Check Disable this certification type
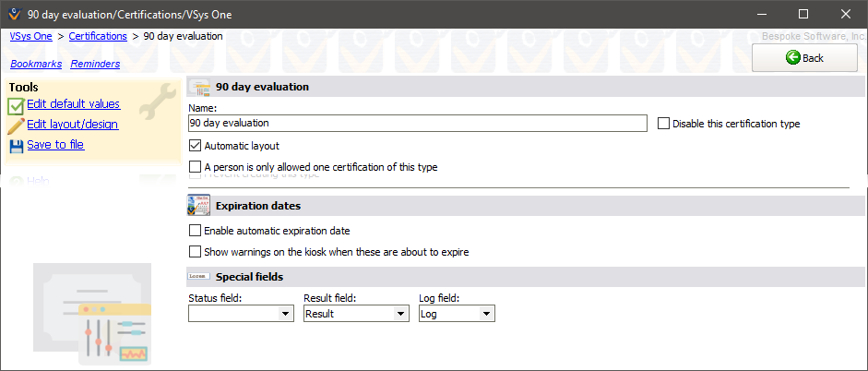Image resolution: width=868 pixels, height=371 pixels. point(664,124)
